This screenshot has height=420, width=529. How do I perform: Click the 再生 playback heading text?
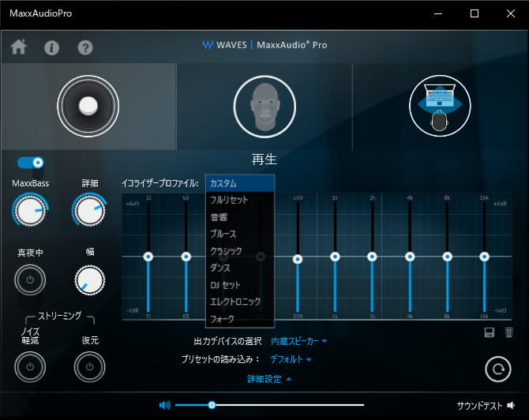264,159
